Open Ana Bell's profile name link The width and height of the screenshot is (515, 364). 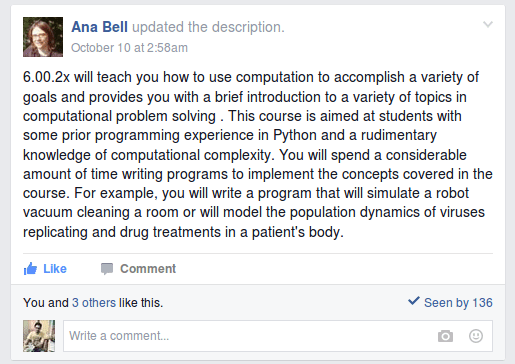(99, 27)
